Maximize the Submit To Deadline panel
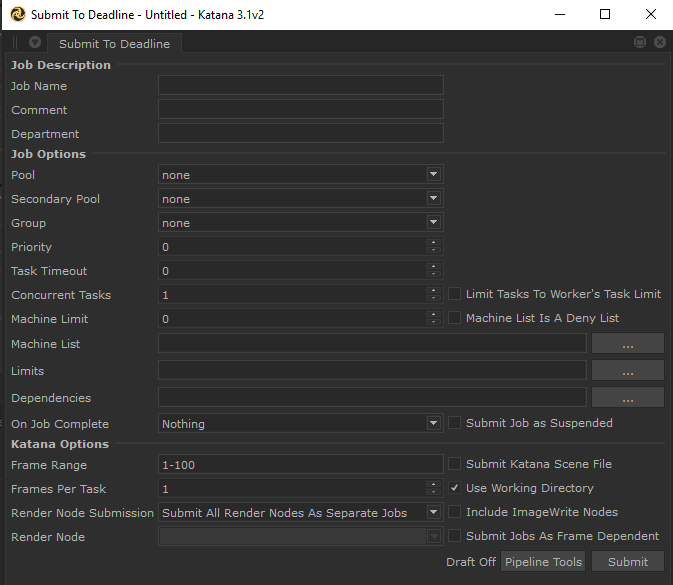This screenshot has width=673, height=585. click(640, 42)
